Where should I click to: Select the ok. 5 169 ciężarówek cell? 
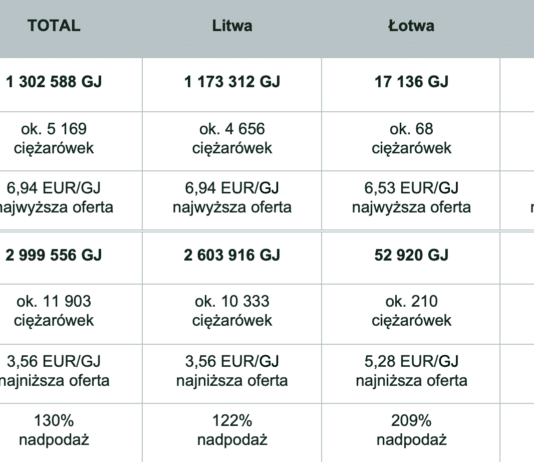(x=54, y=139)
